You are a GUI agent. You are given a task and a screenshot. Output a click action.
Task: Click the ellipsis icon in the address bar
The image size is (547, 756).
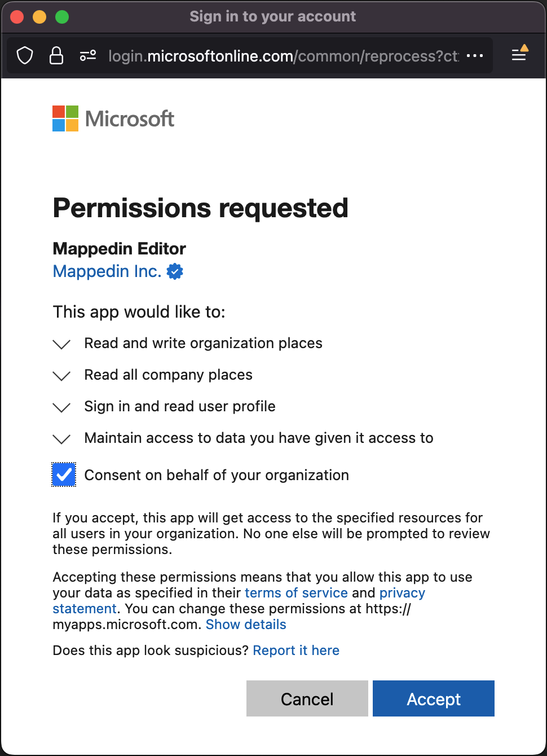(x=475, y=55)
